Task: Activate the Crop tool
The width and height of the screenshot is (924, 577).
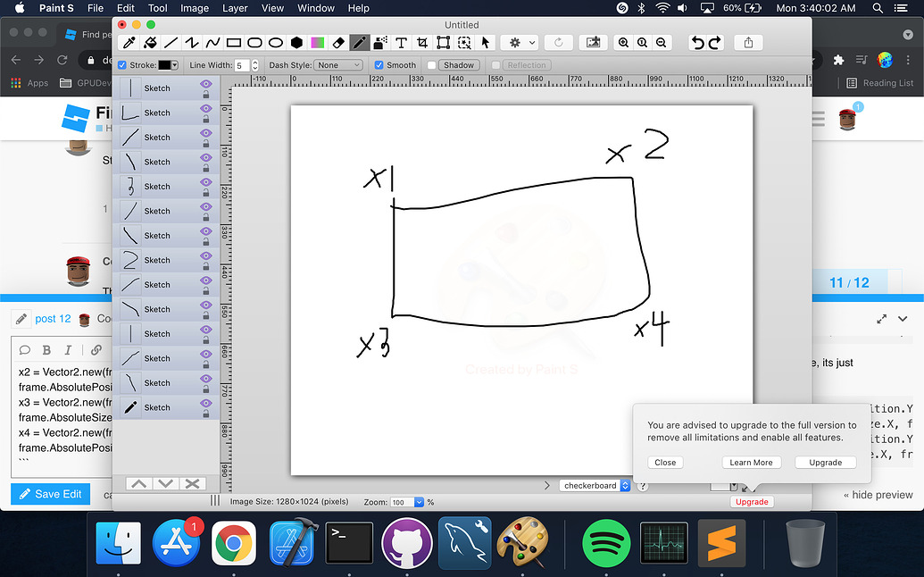Action: [422, 42]
